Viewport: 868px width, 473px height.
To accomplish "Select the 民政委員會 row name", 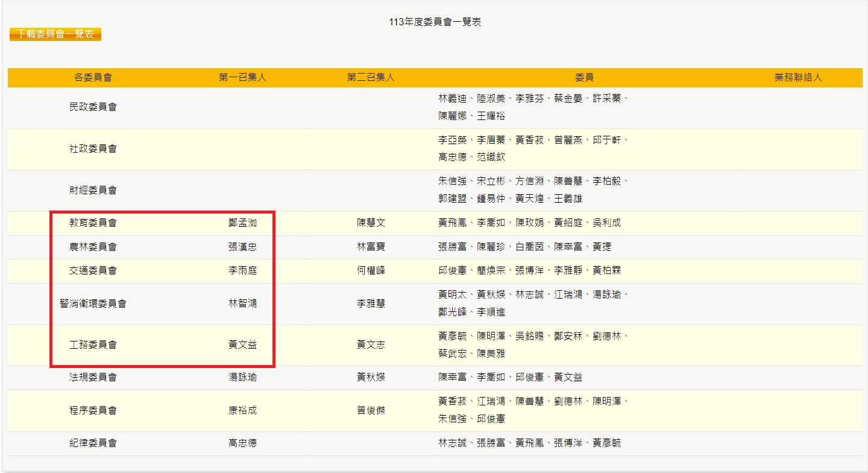I will 93,107.
